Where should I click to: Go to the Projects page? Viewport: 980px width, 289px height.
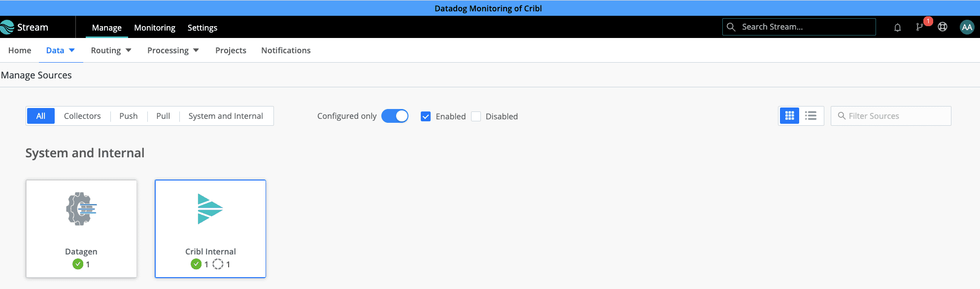(231, 50)
